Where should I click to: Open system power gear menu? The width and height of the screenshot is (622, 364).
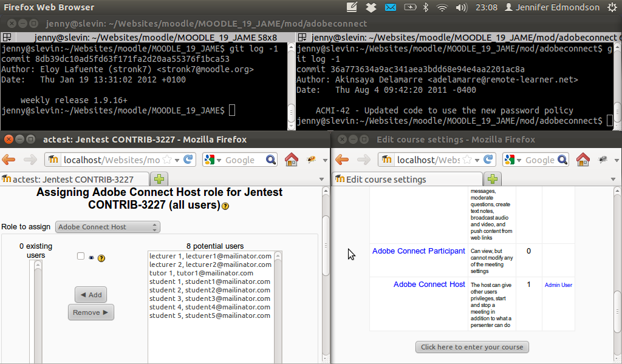[x=612, y=7]
